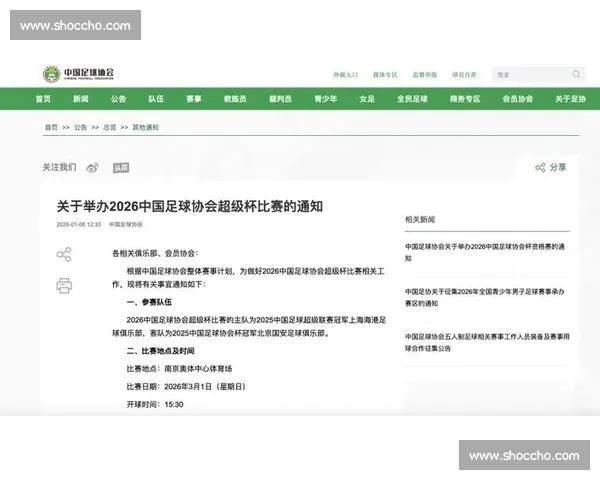Click the 2026-01-06 12:33 timestamp

pyautogui.click(x=79, y=224)
